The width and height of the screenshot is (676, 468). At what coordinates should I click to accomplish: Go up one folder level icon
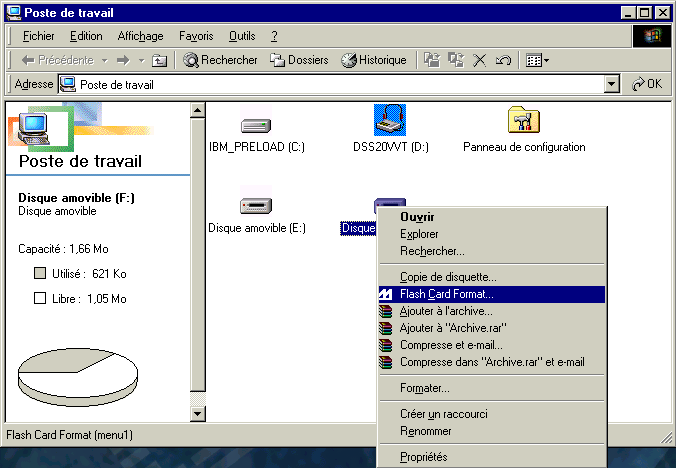(x=160, y=60)
